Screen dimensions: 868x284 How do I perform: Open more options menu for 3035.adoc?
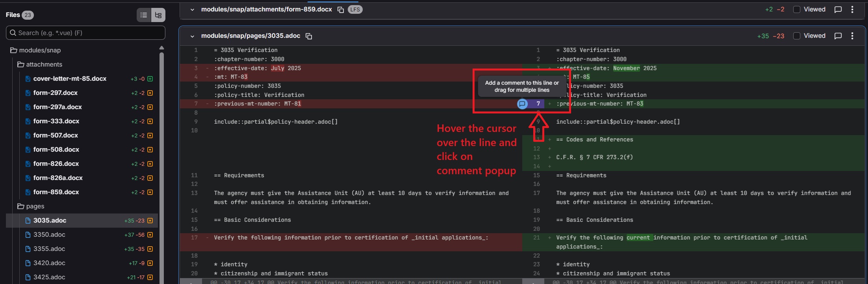(852, 36)
